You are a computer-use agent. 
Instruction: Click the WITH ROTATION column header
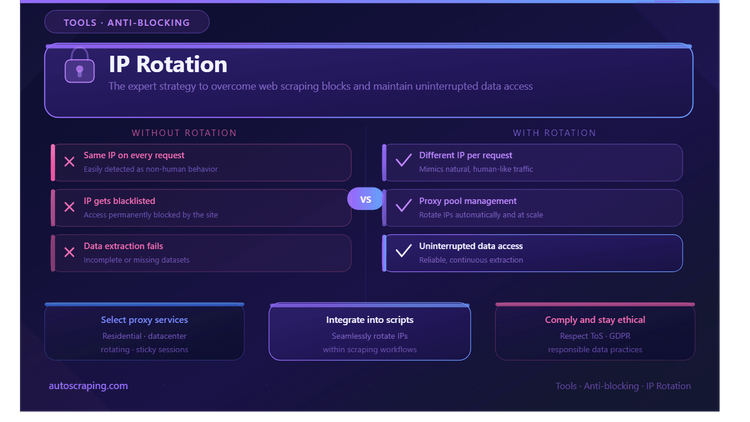coord(555,133)
